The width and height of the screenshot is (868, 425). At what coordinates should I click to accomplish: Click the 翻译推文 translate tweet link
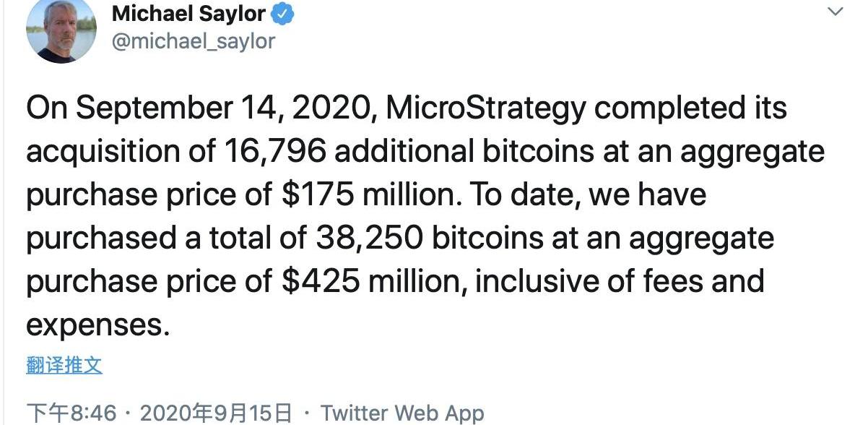tap(64, 365)
